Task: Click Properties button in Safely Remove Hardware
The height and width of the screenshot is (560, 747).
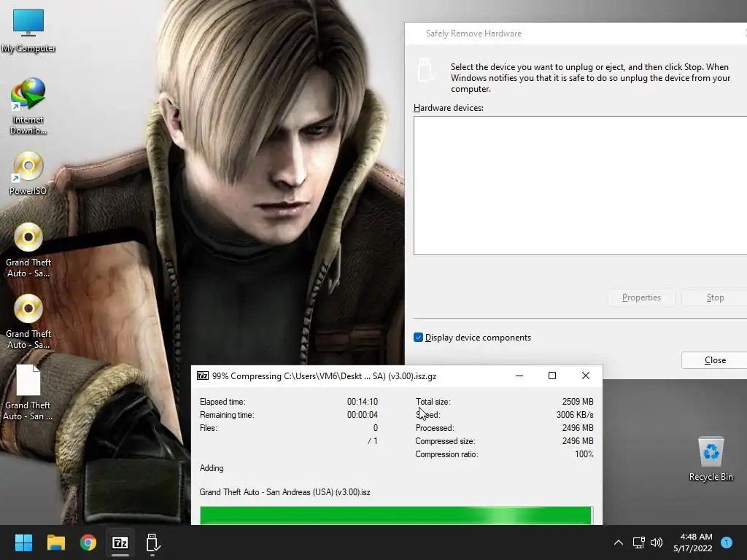Action: pyautogui.click(x=641, y=297)
